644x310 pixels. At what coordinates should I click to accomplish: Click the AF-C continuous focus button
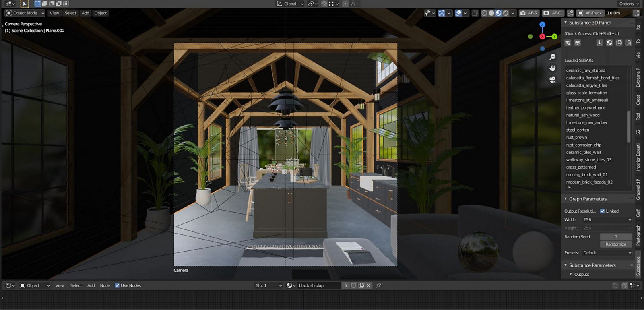(552, 13)
